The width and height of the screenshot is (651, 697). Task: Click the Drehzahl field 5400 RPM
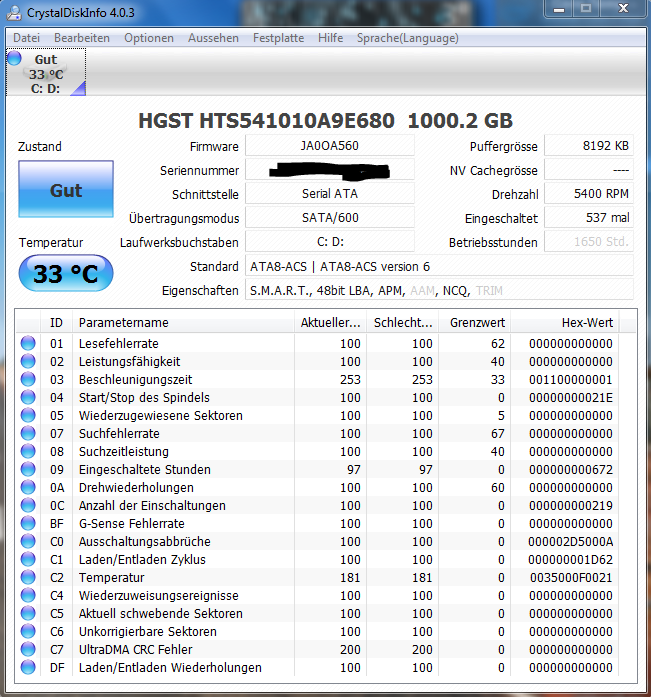coord(589,194)
